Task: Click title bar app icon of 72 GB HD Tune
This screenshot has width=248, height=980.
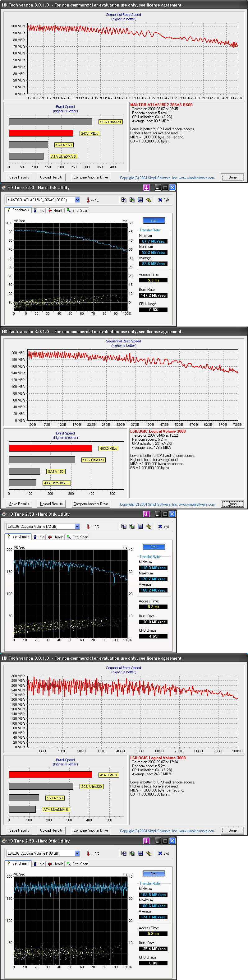Action: 4,514
